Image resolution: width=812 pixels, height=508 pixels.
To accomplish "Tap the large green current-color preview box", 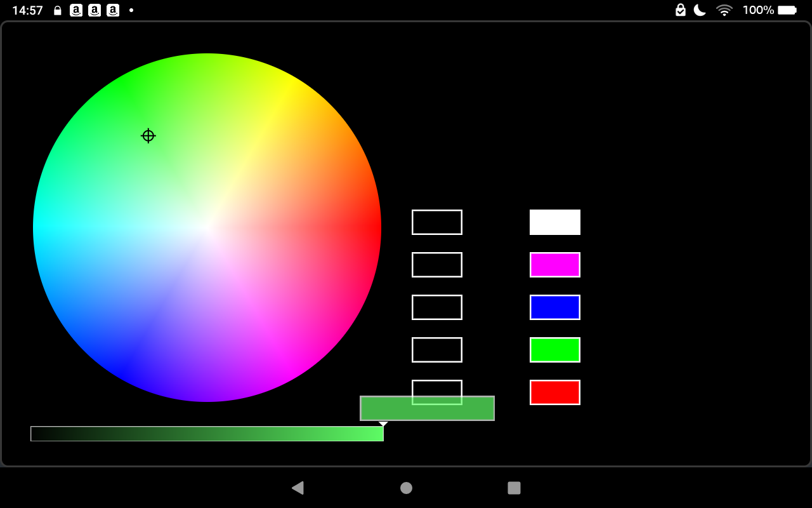I will pos(427,409).
